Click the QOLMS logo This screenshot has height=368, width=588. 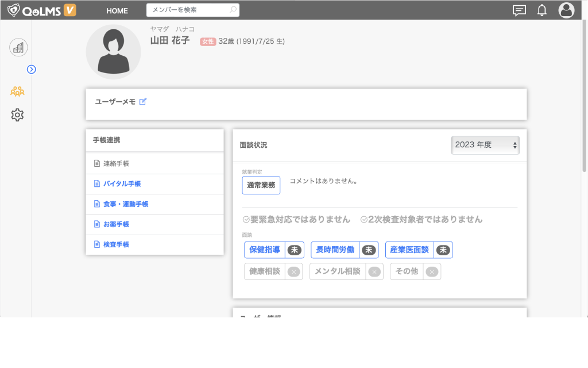(41, 10)
